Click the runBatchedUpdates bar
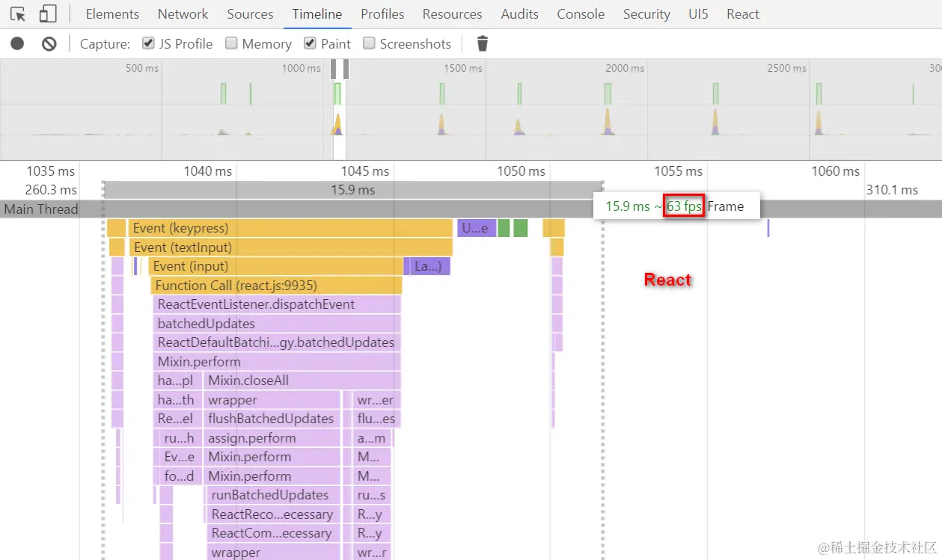942x560 pixels. click(x=273, y=495)
